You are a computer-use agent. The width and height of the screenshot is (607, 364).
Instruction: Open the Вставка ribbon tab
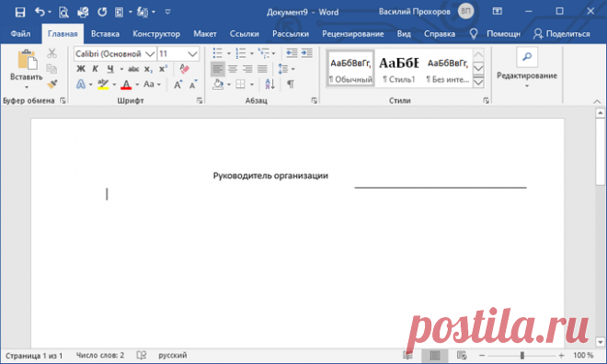click(105, 34)
